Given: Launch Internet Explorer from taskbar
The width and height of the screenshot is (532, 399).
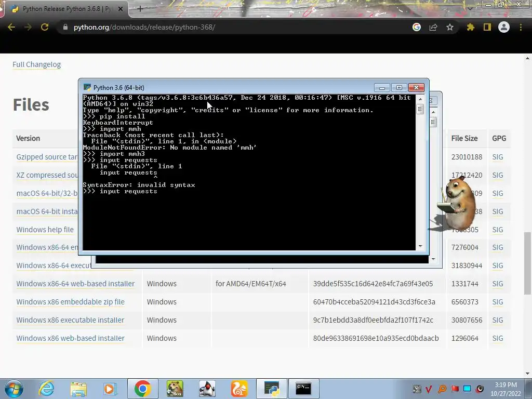Looking at the screenshot, I should 46,389.
